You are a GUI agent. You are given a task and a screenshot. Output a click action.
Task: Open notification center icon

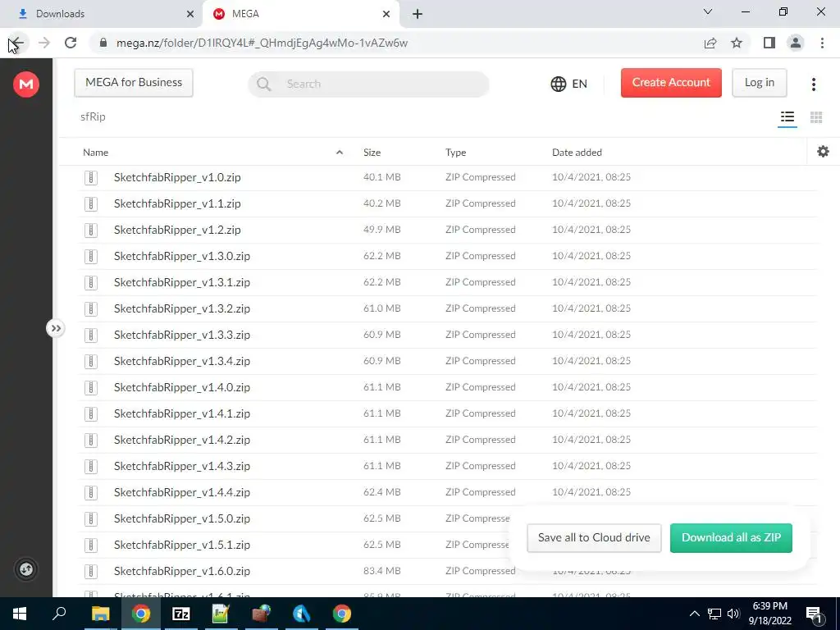click(814, 614)
